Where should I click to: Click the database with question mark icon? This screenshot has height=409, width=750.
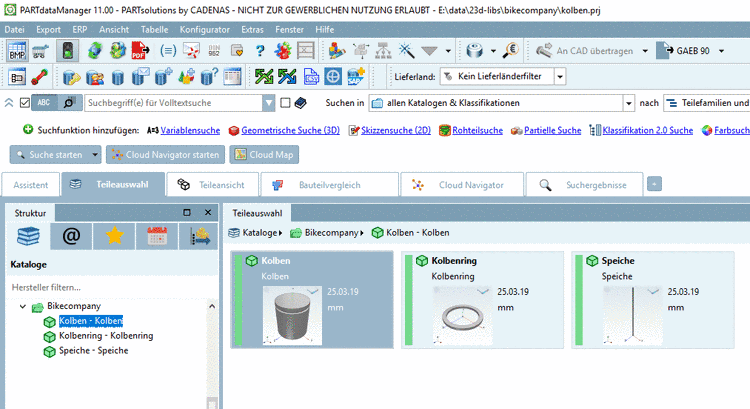[x=210, y=77]
